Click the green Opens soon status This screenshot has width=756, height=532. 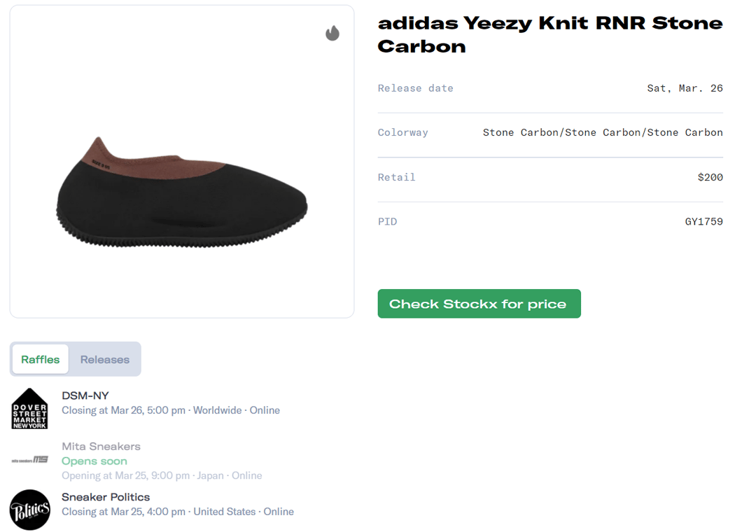pos(94,461)
